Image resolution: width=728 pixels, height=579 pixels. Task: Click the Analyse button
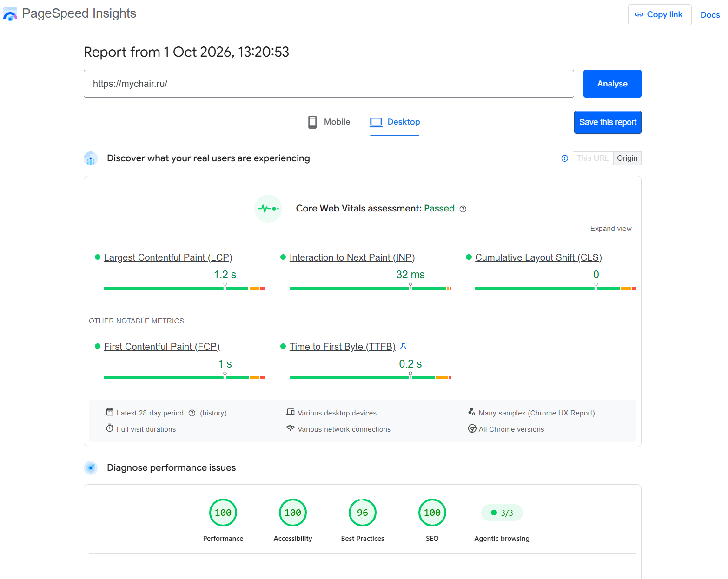(x=612, y=84)
